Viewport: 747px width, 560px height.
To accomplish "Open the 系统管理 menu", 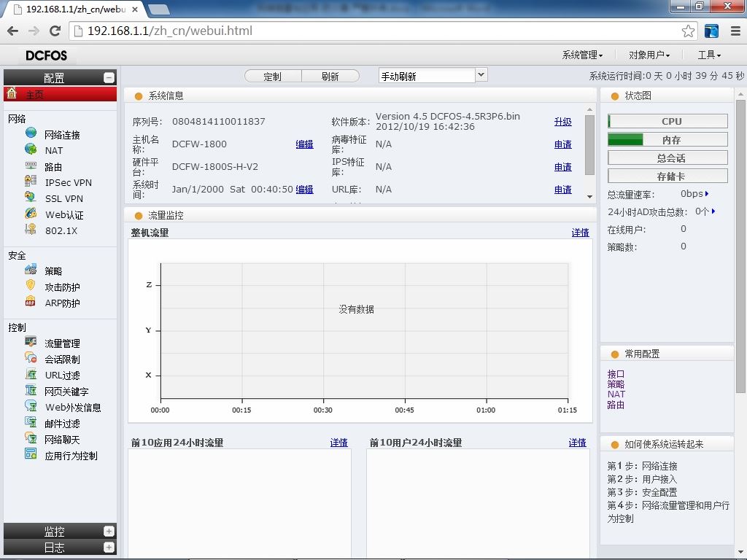I will [x=582, y=55].
